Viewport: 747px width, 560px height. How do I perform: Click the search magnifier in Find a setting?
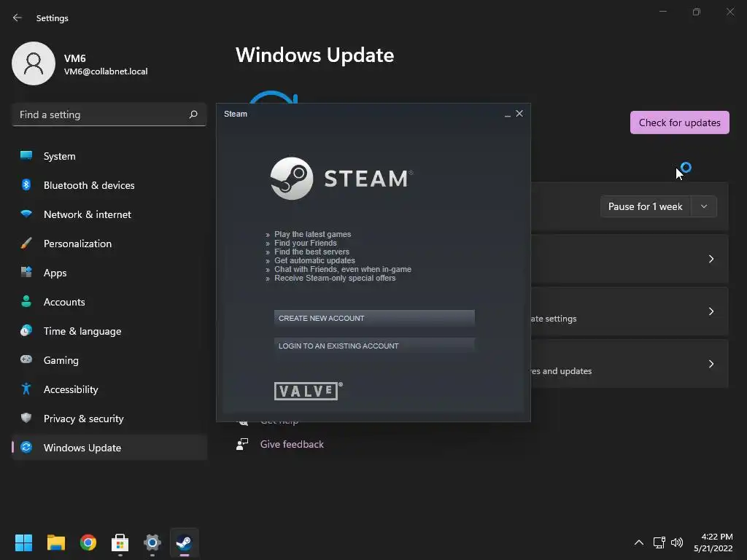(x=193, y=114)
